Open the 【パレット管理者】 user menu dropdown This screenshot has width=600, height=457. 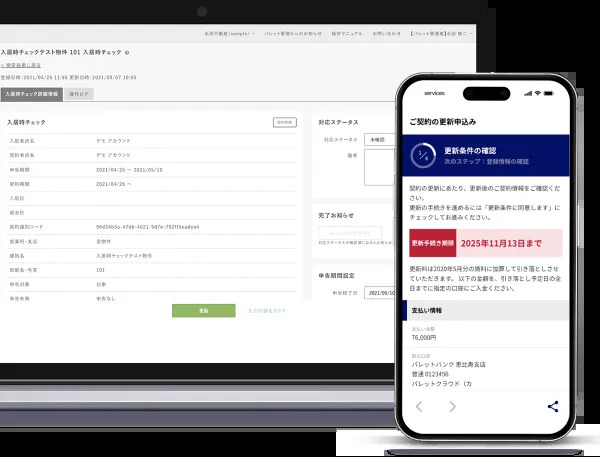coord(441,34)
